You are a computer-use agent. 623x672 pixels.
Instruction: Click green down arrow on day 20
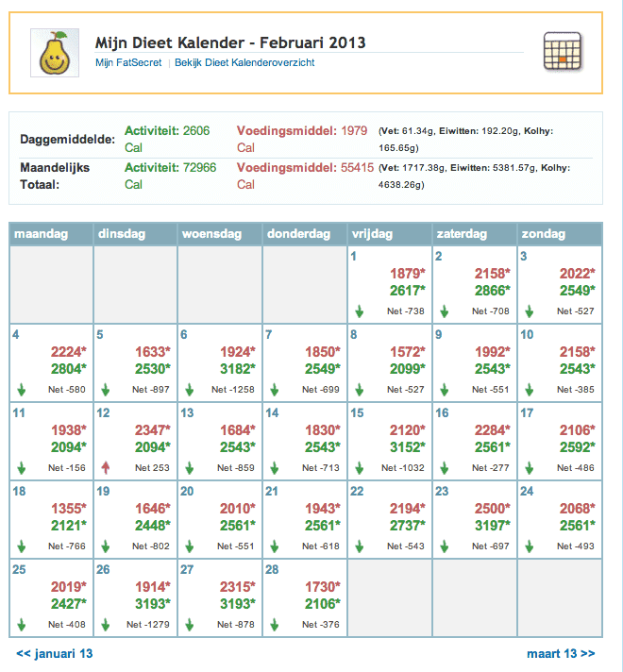tap(190, 546)
